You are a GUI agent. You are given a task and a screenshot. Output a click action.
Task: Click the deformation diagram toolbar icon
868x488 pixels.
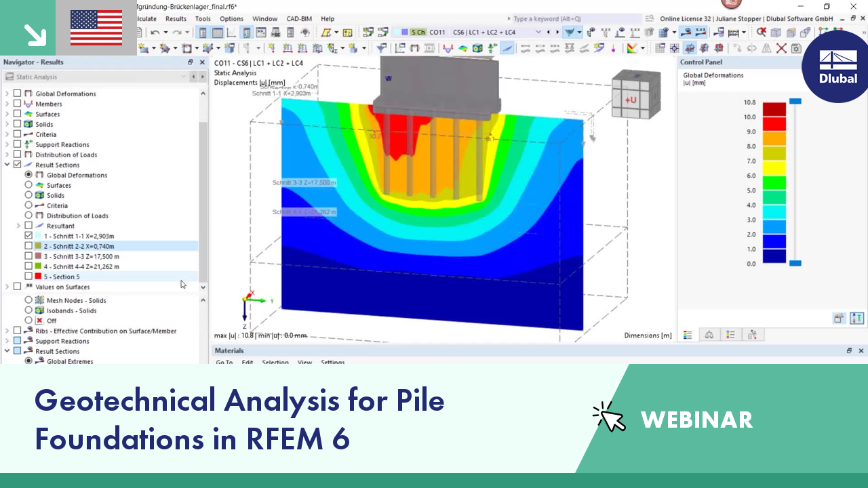click(x=448, y=47)
